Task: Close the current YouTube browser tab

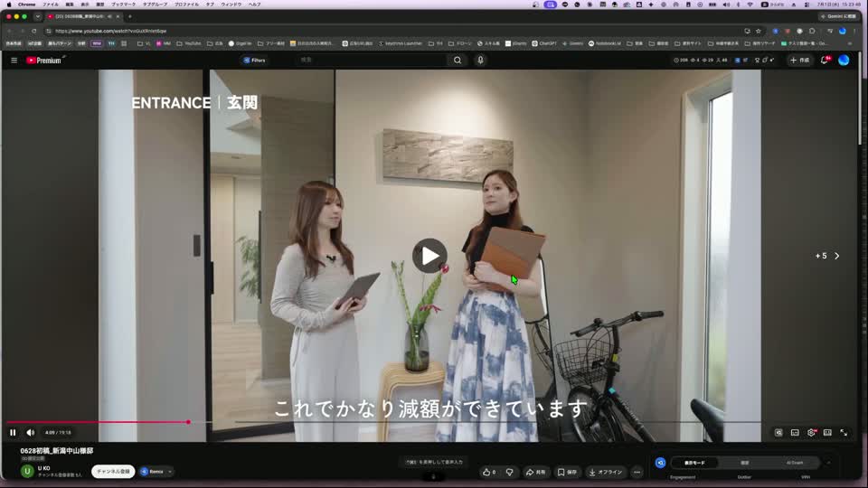Action: (x=118, y=16)
